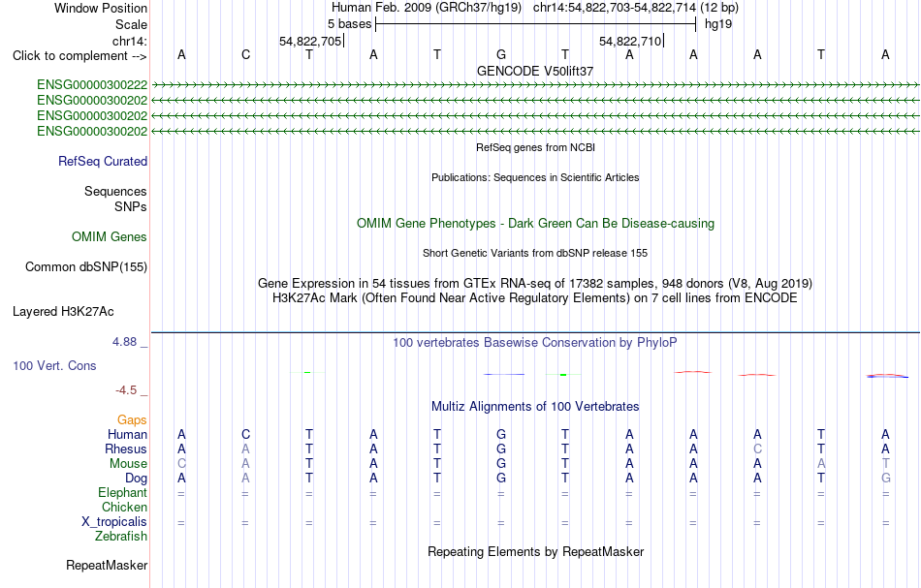Click the GENCODE V50lift37 track title
Screen dimensions: 921x588
535,71
